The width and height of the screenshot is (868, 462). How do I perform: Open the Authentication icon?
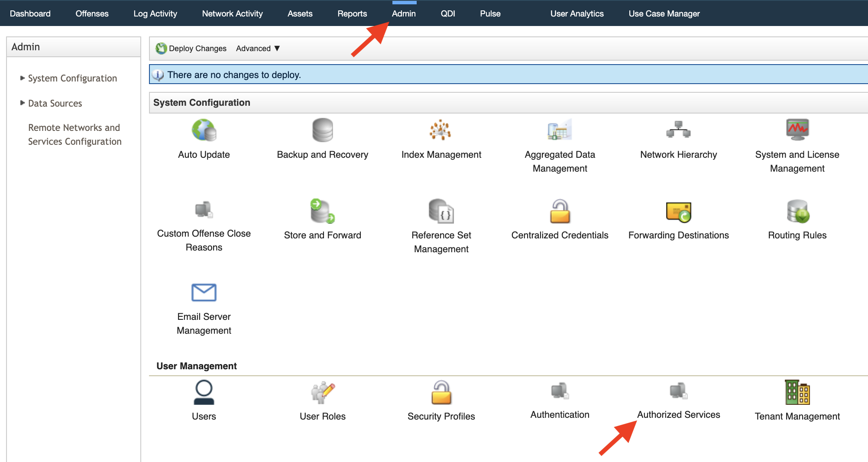pyautogui.click(x=560, y=390)
